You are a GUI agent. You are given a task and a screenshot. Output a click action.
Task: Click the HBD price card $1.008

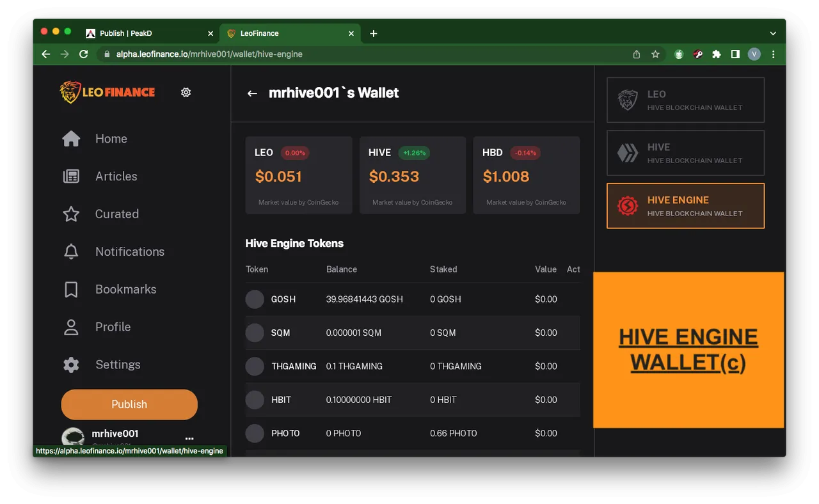(x=527, y=175)
